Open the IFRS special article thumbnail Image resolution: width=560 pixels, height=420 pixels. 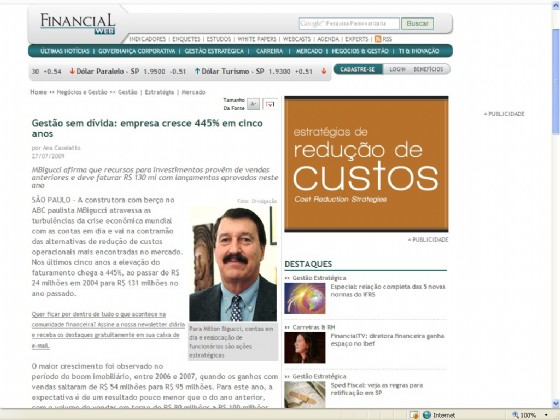tap(305, 298)
